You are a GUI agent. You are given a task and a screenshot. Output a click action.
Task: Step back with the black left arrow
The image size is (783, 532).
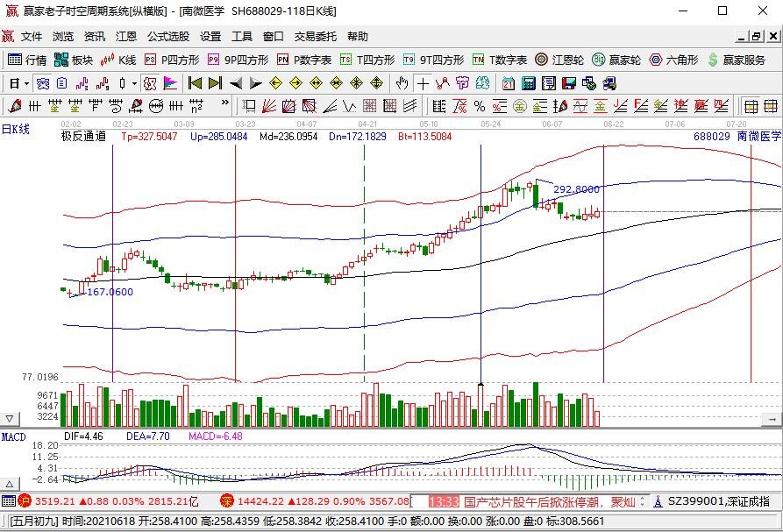click(x=235, y=83)
